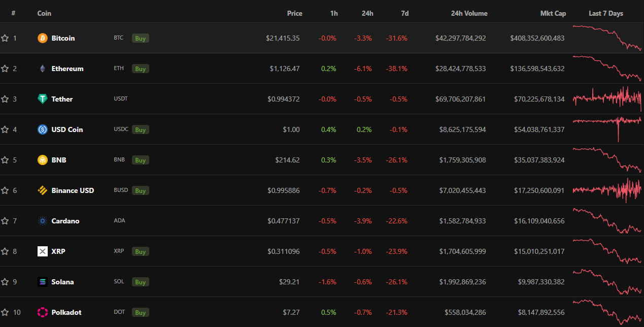Image resolution: width=644 pixels, height=327 pixels.
Task: Click the Tether logo icon
Action: [43, 99]
